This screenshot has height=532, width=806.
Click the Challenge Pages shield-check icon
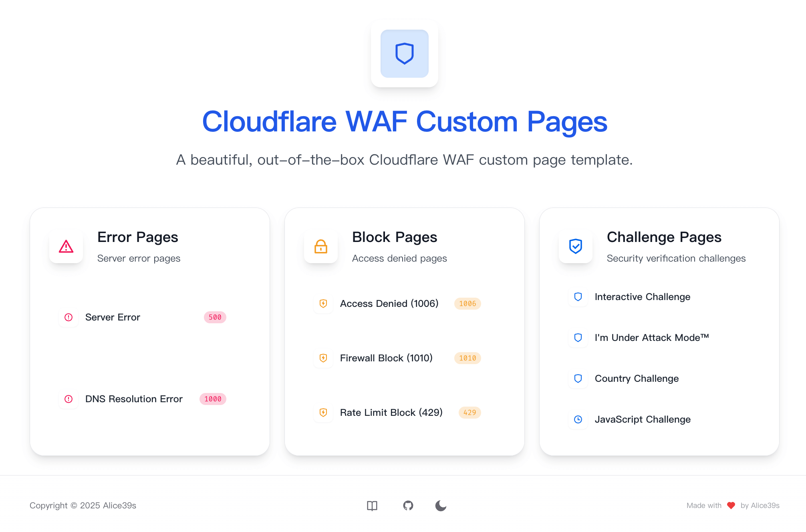pos(576,246)
